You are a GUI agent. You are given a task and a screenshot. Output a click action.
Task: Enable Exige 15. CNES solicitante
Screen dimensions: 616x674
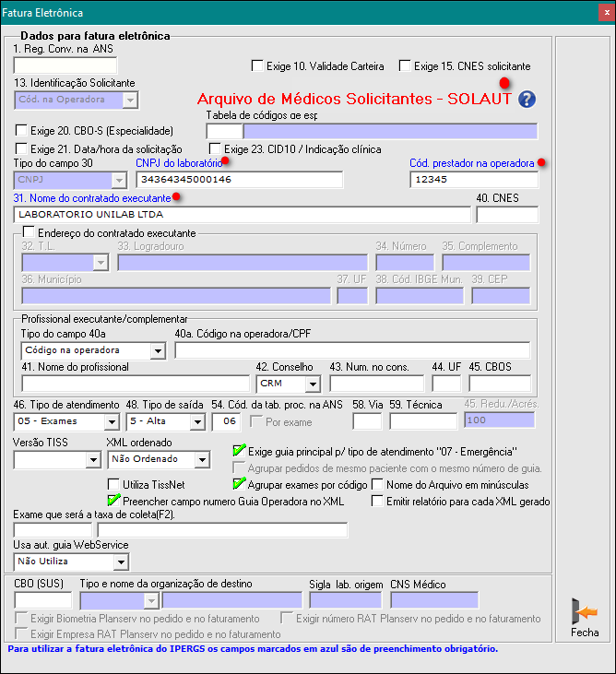point(405,65)
